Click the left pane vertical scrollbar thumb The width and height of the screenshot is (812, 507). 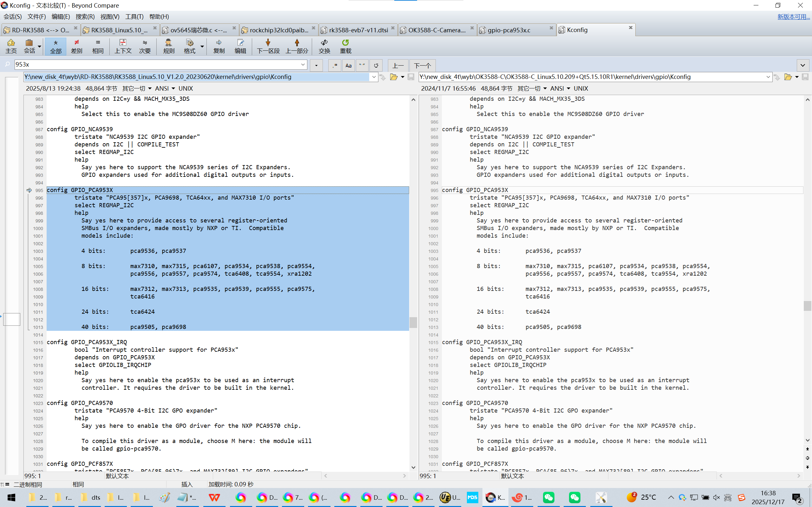[413, 322]
